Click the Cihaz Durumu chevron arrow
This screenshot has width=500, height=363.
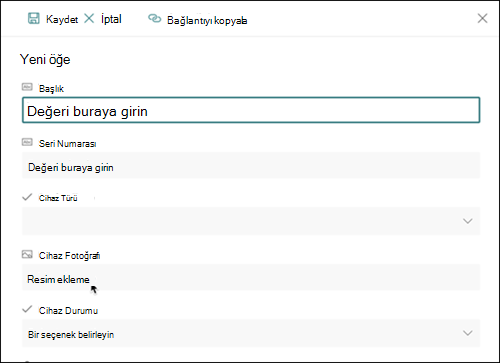click(468, 333)
